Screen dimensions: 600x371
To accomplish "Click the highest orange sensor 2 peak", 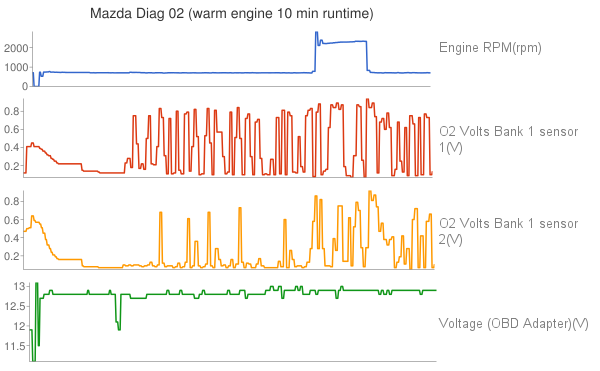I will (370, 192).
